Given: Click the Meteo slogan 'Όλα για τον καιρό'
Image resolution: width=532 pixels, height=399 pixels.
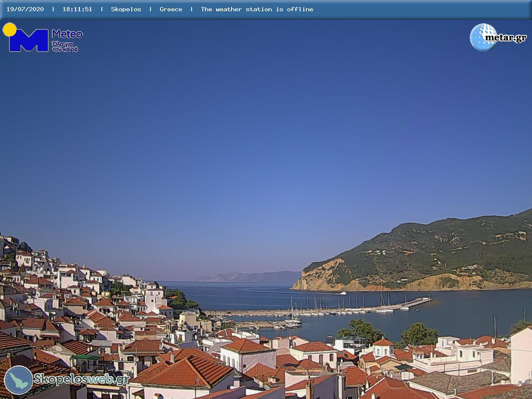Looking at the screenshot, I should [65, 46].
